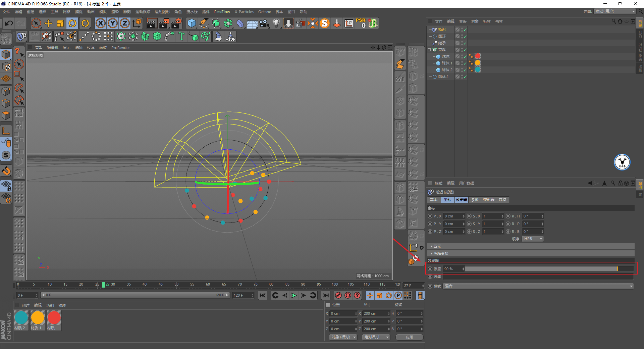Viewport: 644px width, 349px height.
Task: Click the coordinate system cube icon
Action: (137, 23)
